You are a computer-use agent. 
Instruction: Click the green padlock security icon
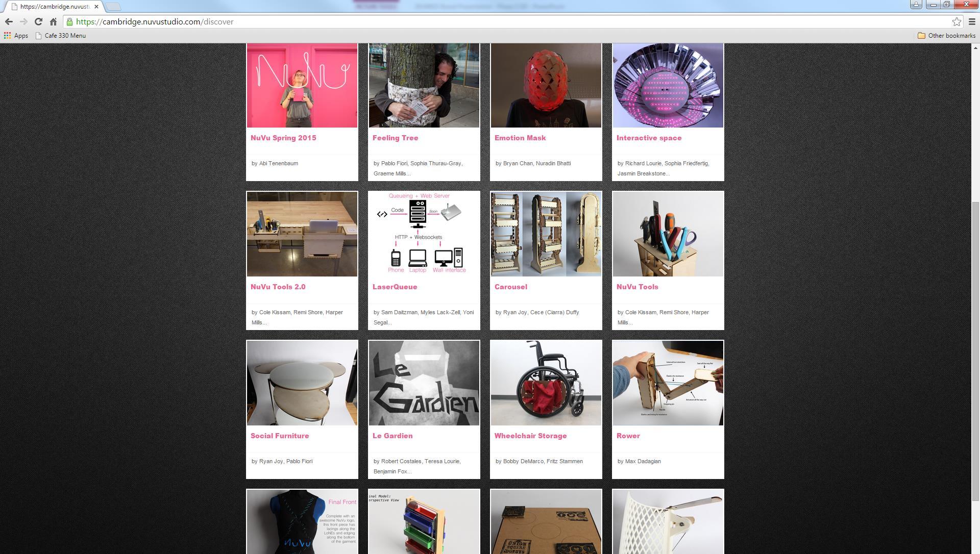click(70, 22)
